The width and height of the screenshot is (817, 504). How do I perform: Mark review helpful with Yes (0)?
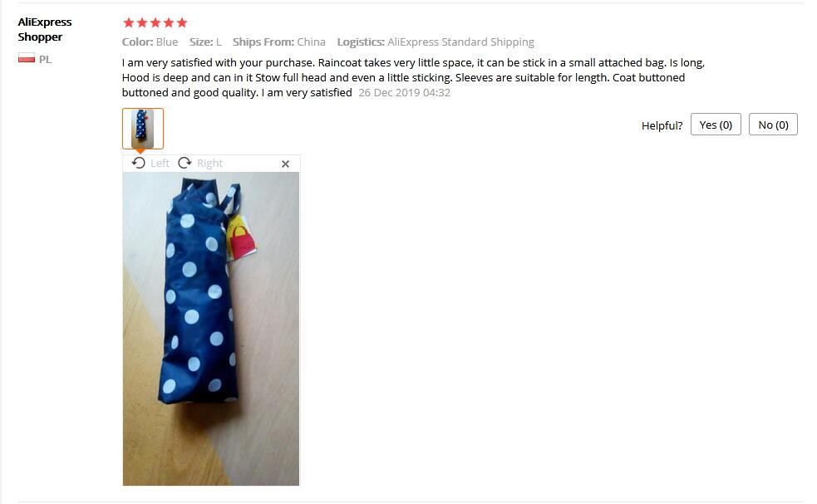(x=716, y=125)
